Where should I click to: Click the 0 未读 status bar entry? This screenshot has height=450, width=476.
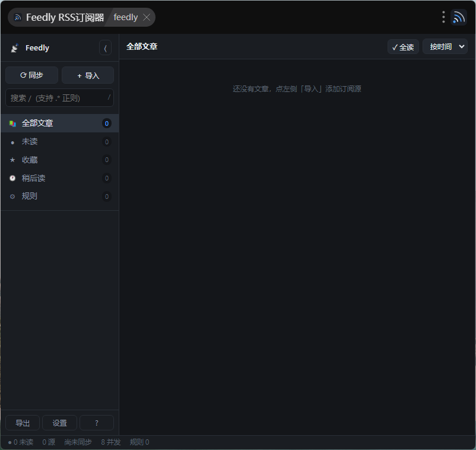21,442
